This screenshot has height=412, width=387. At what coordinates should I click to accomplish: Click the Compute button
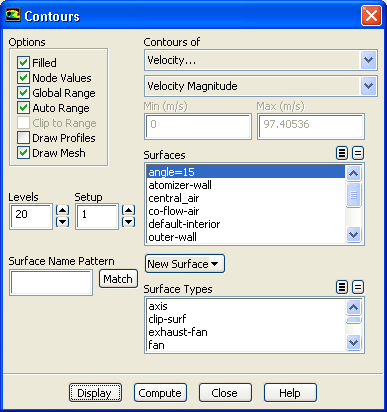pyautogui.click(x=160, y=393)
